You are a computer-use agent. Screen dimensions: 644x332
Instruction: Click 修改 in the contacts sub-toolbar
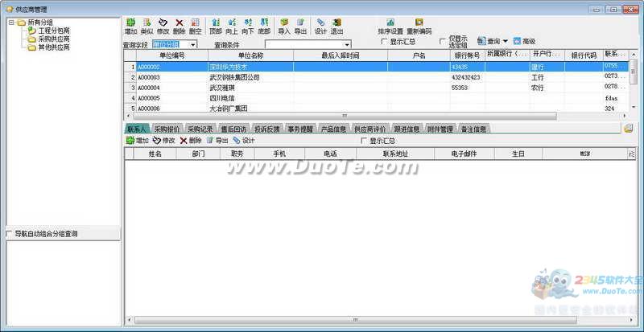163,140
